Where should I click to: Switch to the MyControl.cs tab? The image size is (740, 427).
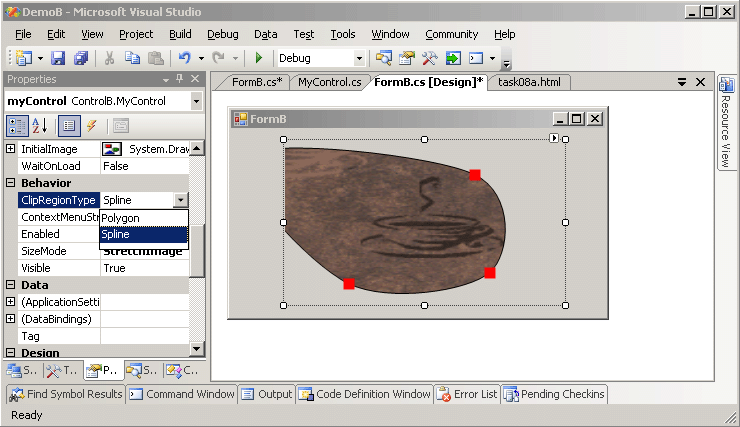tap(329, 82)
